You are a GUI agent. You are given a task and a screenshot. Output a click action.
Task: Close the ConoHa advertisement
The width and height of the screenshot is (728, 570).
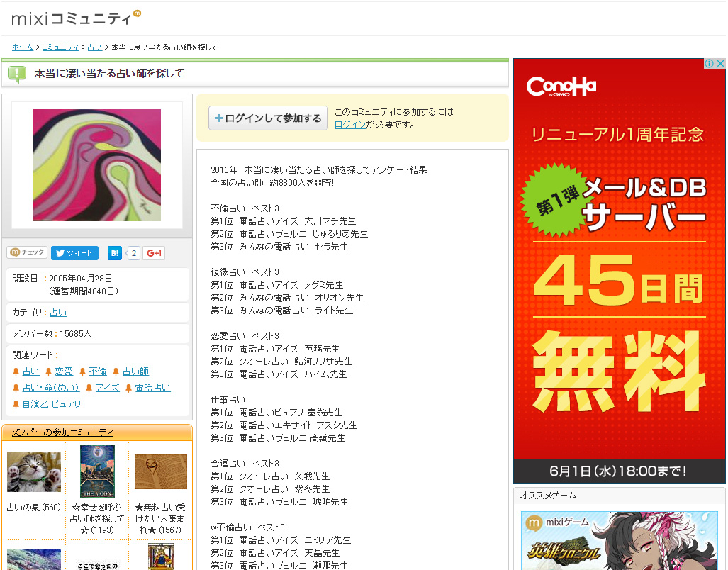coord(720,64)
